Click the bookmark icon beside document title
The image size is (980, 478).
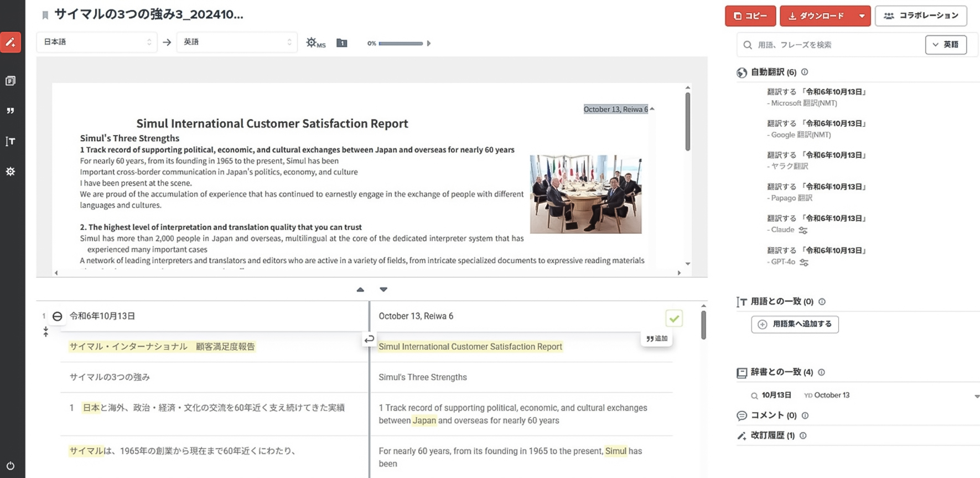click(x=45, y=16)
